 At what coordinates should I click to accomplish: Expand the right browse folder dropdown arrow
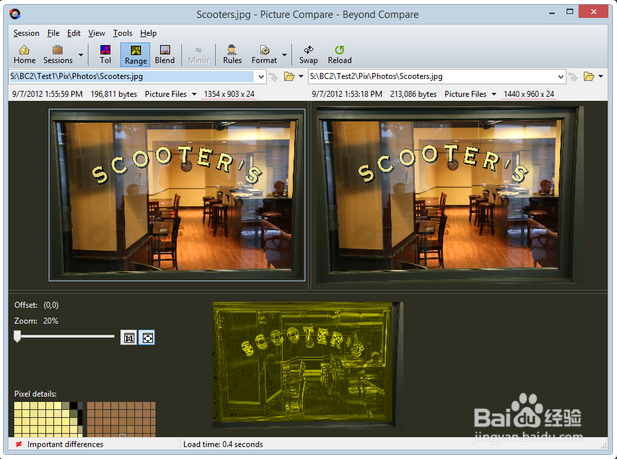tap(601, 76)
